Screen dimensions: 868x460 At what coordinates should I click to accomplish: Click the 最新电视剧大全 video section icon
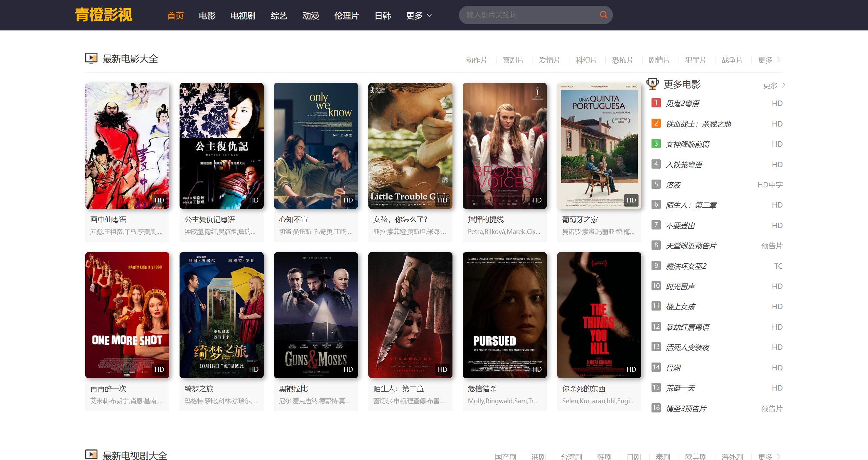tap(91, 455)
